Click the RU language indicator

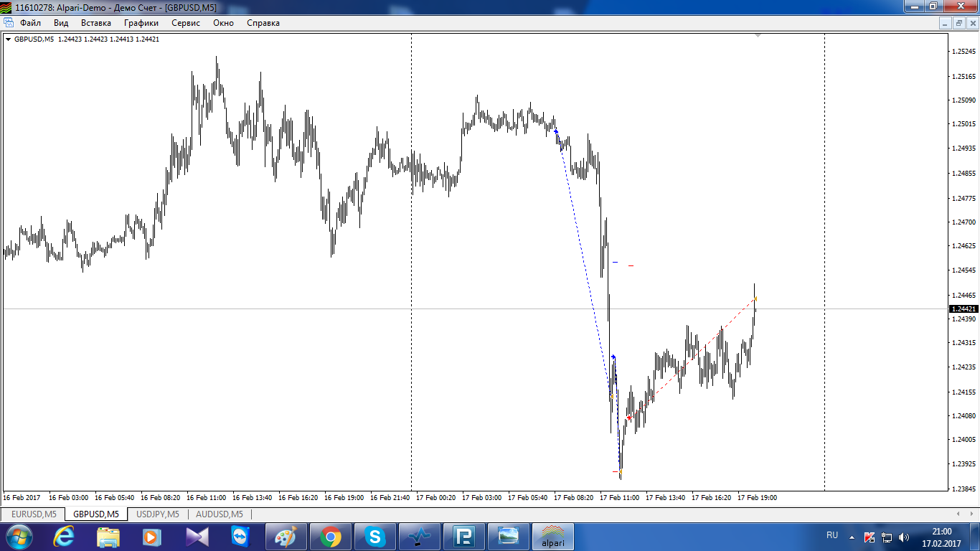(832, 535)
